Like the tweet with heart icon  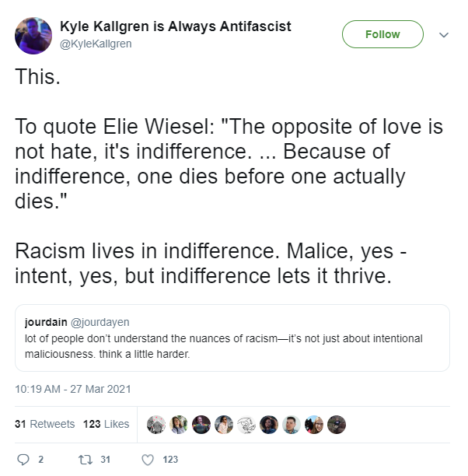pyautogui.click(x=148, y=460)
